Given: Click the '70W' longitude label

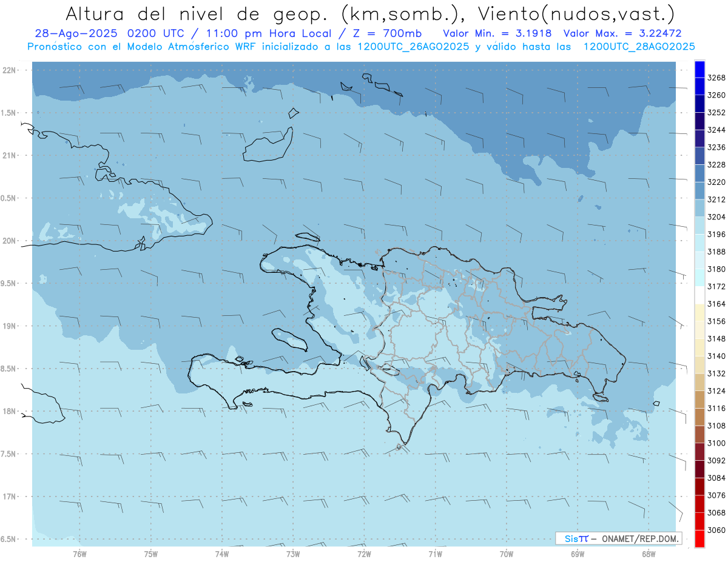Looking at the screenshot, I should pos(507,554).
